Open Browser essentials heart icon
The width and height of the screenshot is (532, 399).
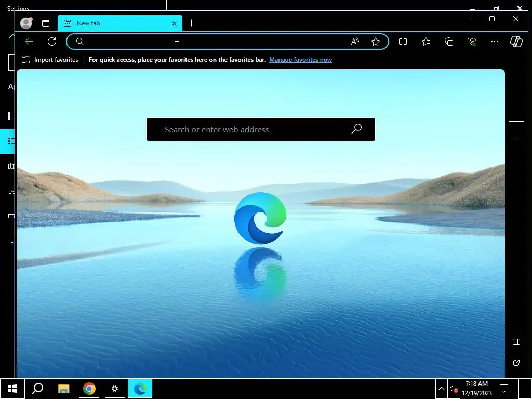[x=472, y=42]
